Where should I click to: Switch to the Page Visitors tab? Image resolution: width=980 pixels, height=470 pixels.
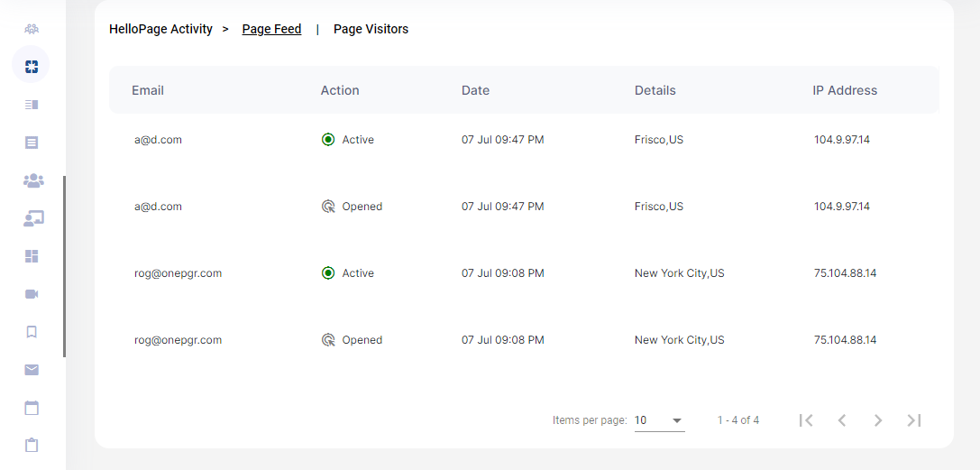(x=371, y=29)
